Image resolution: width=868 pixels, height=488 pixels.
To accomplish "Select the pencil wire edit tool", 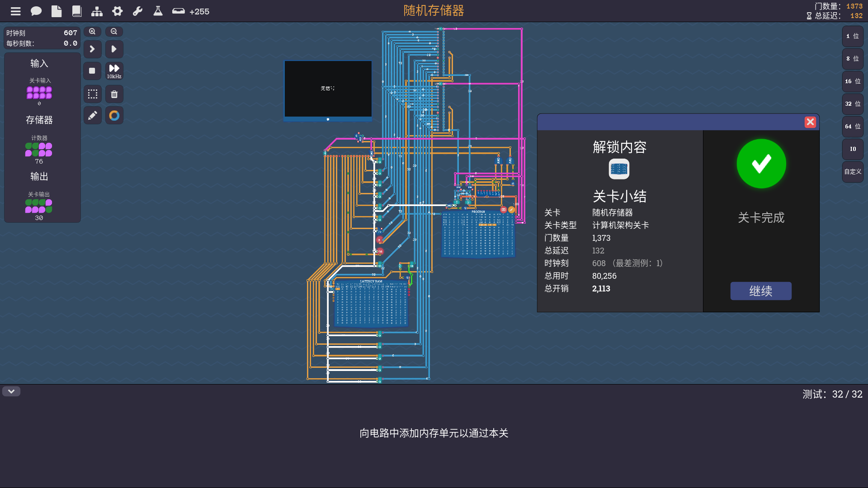I will pos(92,116).
